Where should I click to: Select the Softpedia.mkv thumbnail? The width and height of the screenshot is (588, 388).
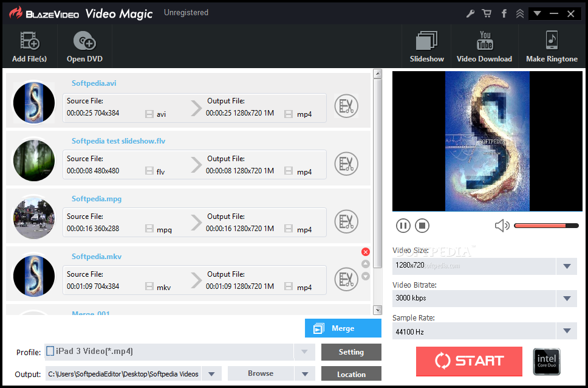[x=34, y=276]
